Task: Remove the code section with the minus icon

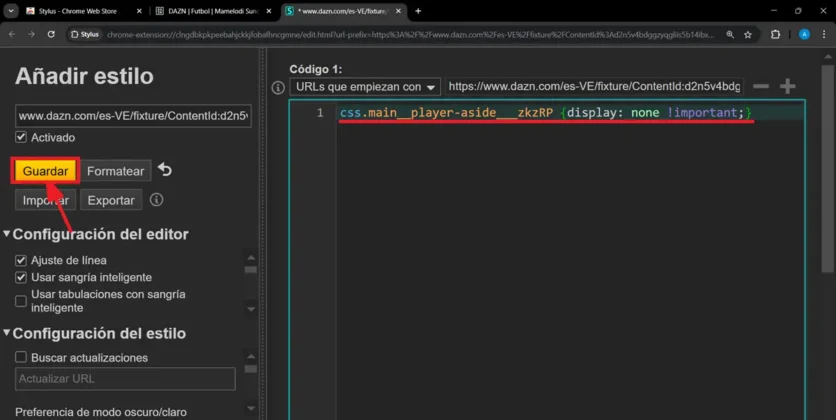Action: (x=761, y=87)
